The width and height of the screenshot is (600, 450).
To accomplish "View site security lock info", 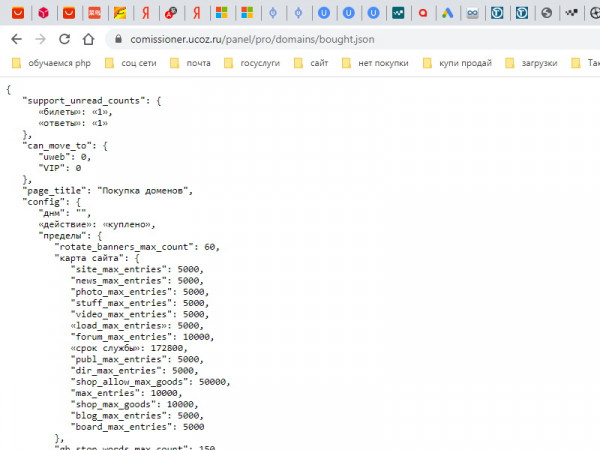I will [x=118, y=39].
